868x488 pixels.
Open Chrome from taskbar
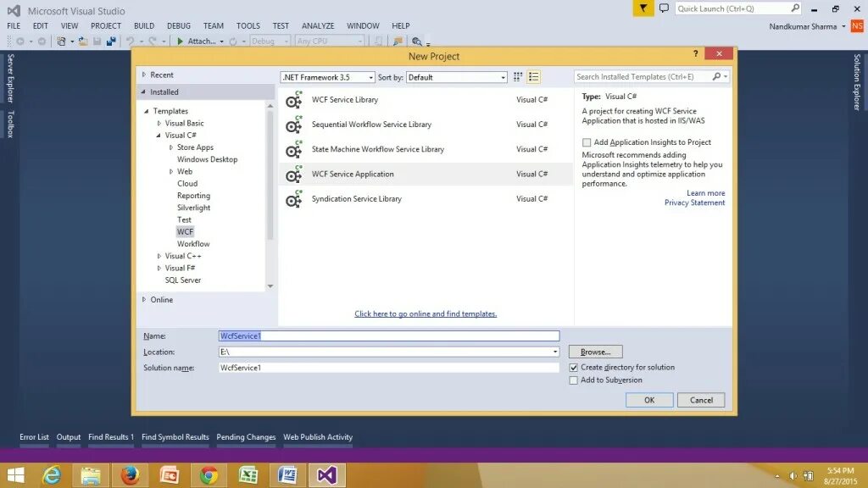click(x=209, y=475)
